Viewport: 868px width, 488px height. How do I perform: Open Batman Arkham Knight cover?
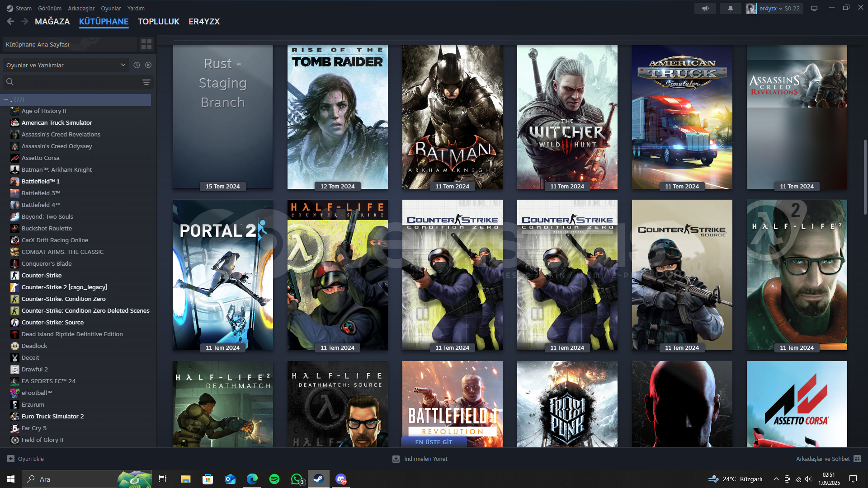click(x=453, y=117)
